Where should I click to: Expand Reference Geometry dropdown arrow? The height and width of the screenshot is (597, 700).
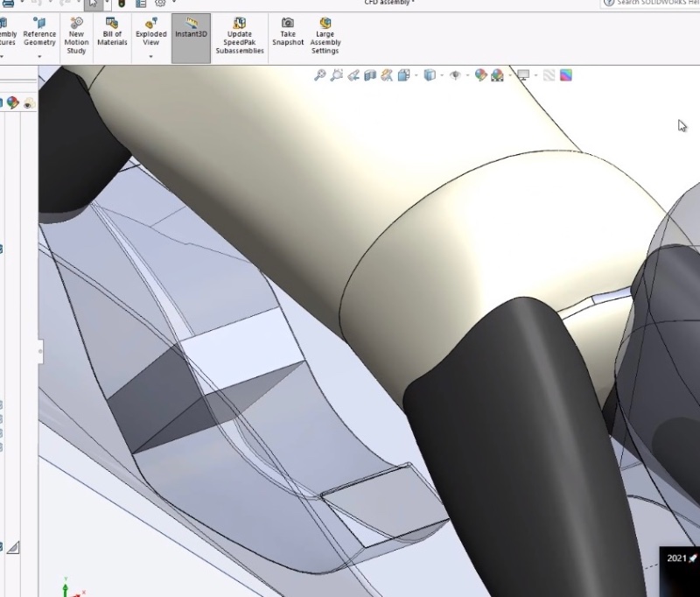point(39,57)
